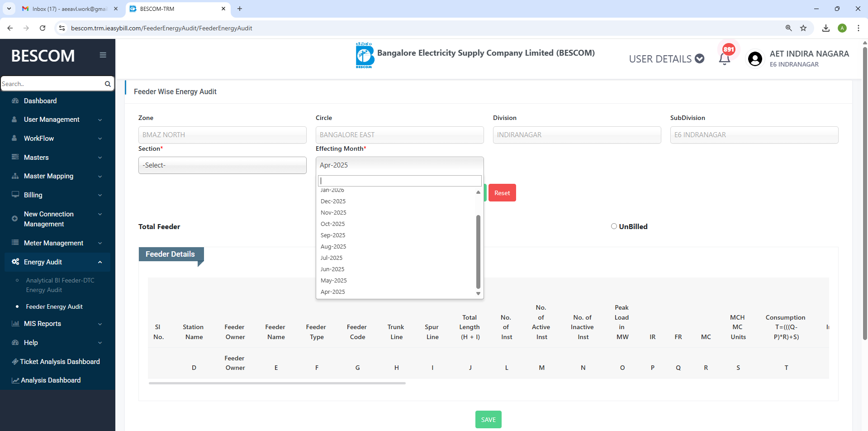Screen dimensions: 868x431
Task: Go back using browser back arrow
Action: pyautogui.click(x=10, y=28)
